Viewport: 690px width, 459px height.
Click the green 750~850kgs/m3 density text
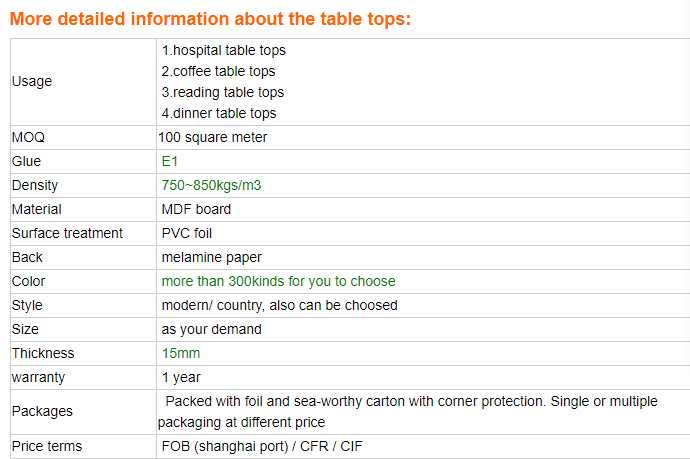tap(210, 185)
